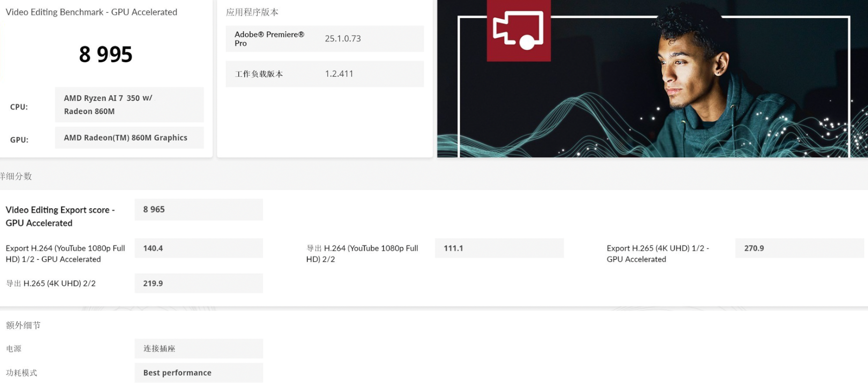Image resolution: width=868 pixels, height=392 pixels.
Task: Click the red video editing benchmark icon
Action: 519,30
